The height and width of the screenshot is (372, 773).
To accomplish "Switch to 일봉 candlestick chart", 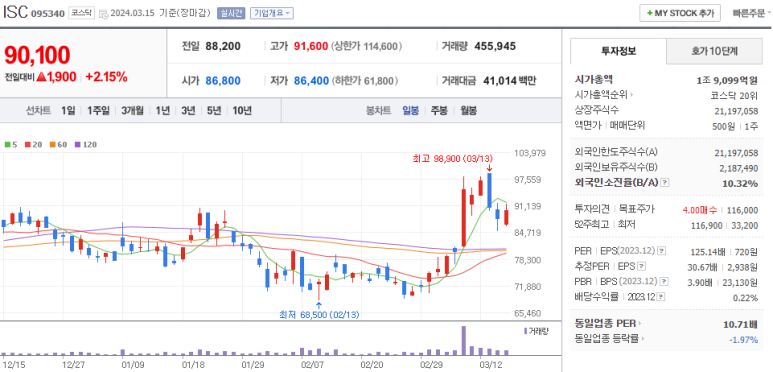I will tap(411, 110).
